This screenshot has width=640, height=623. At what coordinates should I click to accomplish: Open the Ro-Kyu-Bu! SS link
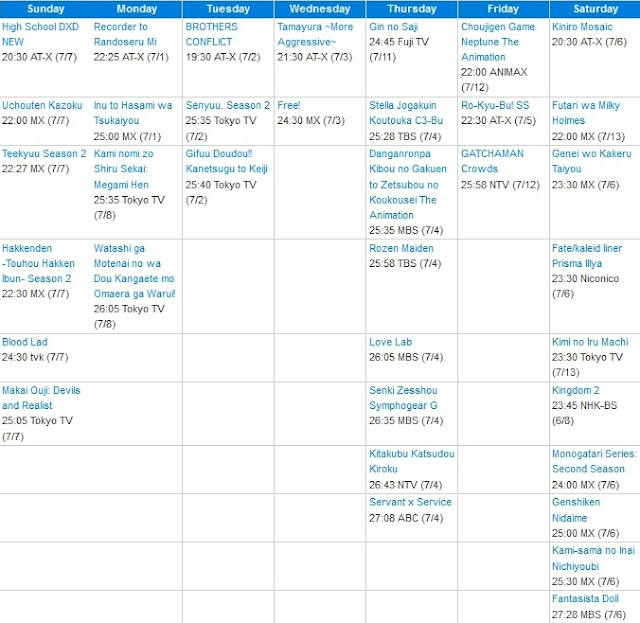pyautogui.click(x=495, y=105)
